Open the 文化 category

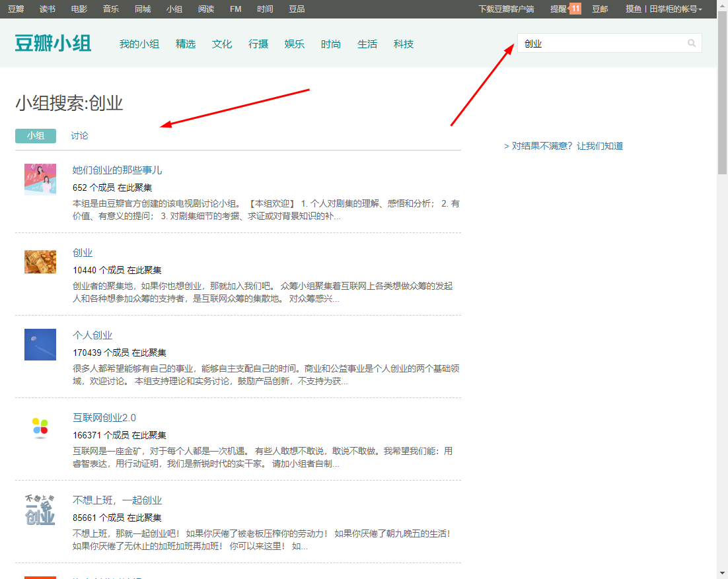[x=222, y=44]
